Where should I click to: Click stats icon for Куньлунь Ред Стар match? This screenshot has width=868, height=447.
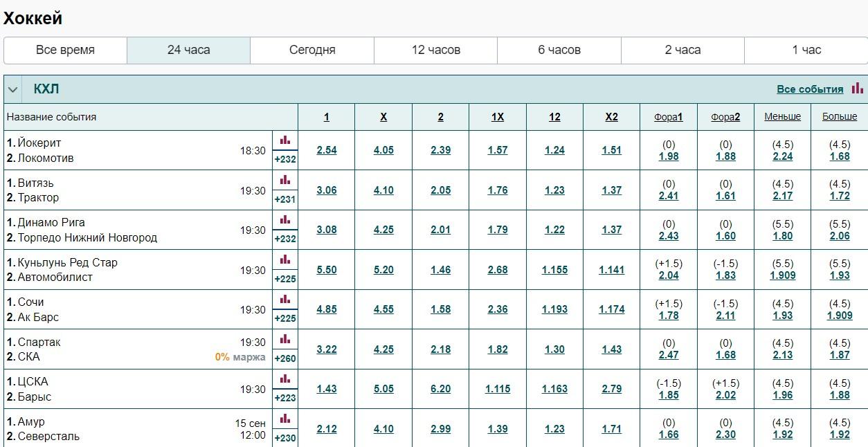[285, 260]
